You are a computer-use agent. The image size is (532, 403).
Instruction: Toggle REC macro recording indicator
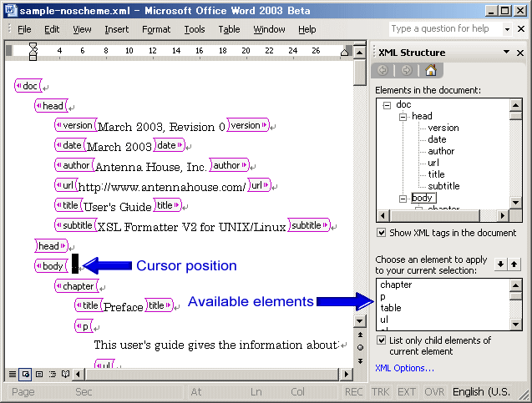354,392
